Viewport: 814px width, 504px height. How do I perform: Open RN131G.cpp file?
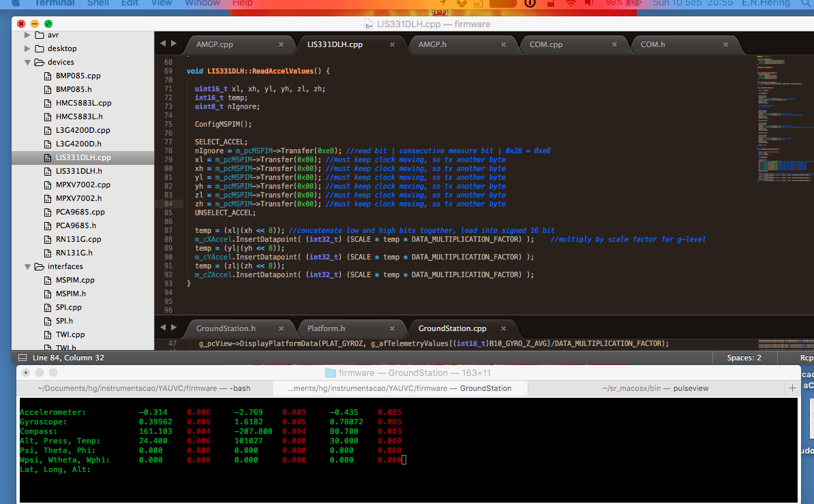pyautogui.click(x=78, y=239)
